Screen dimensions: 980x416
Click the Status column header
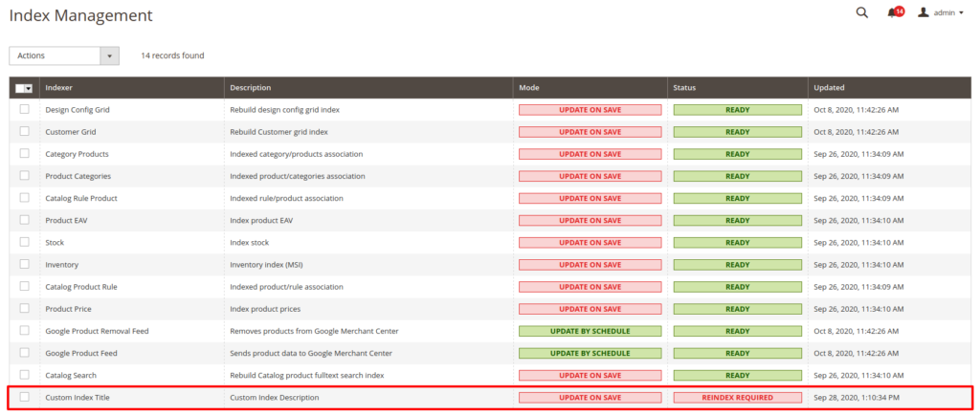click(x=684, y=88)
